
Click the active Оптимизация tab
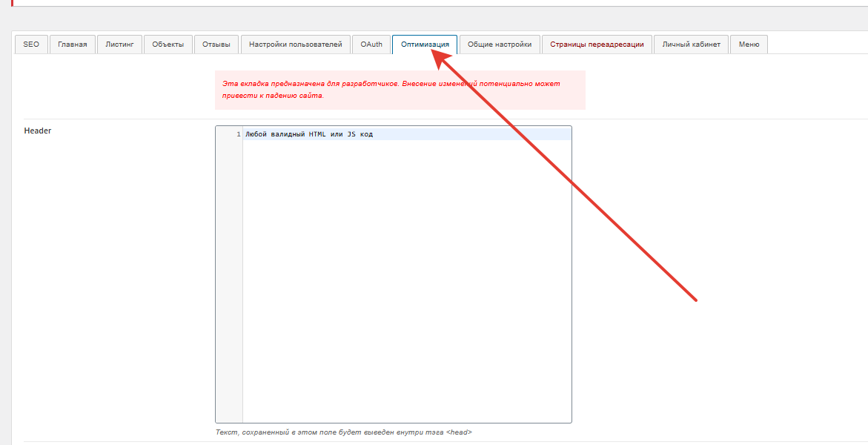click(x=425, y=44)
